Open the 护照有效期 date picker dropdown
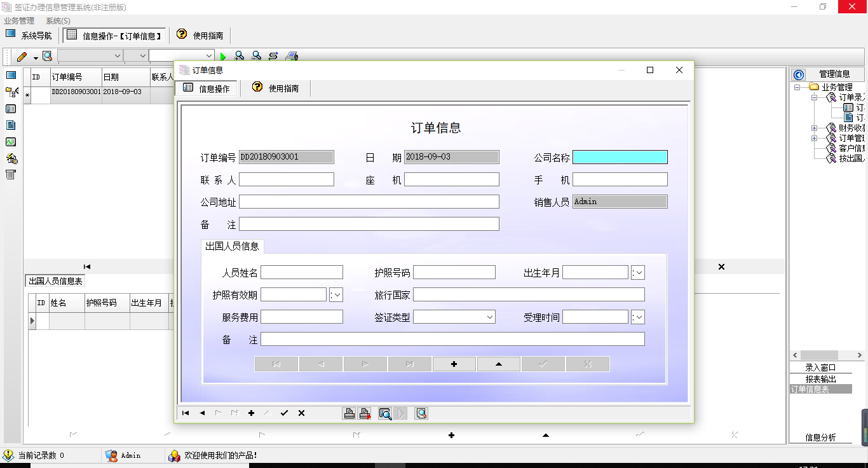Screen dimensions: 868x468 pyautogui.click(x=336, y=295)
